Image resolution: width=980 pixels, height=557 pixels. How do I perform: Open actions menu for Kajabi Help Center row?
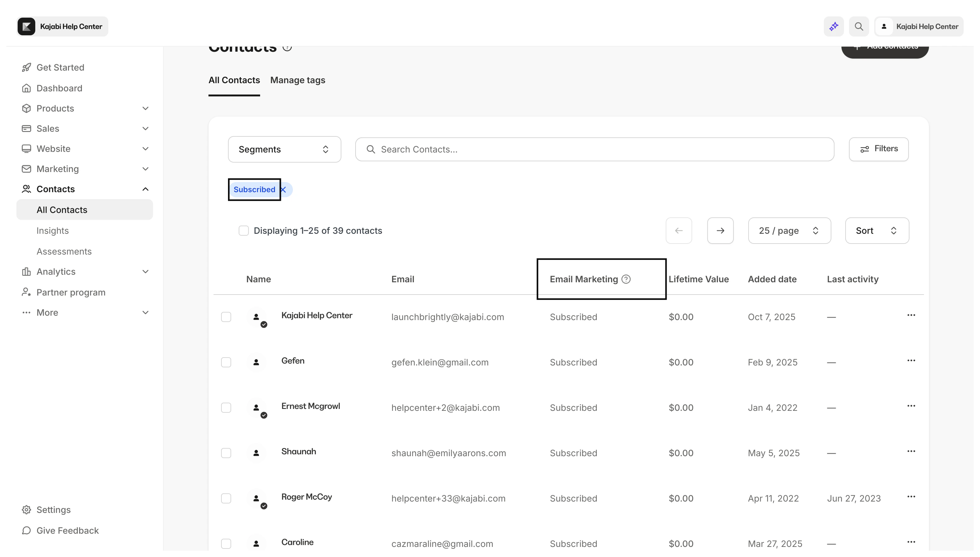911,315
